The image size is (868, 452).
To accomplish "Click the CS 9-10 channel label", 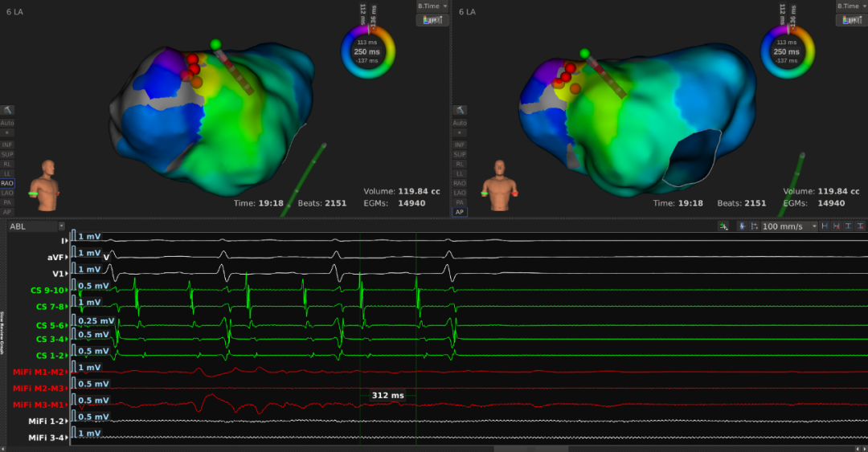I will click(x=51, y=290).
